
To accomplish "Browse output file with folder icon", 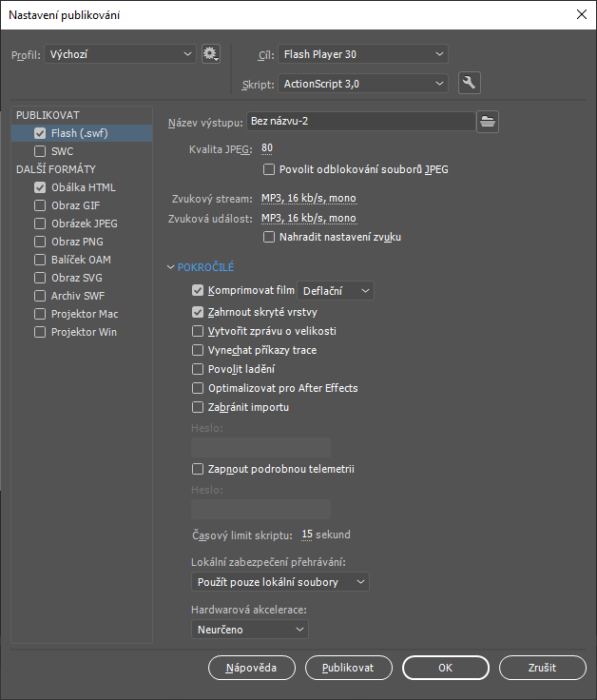I will [x=488, y=121].
